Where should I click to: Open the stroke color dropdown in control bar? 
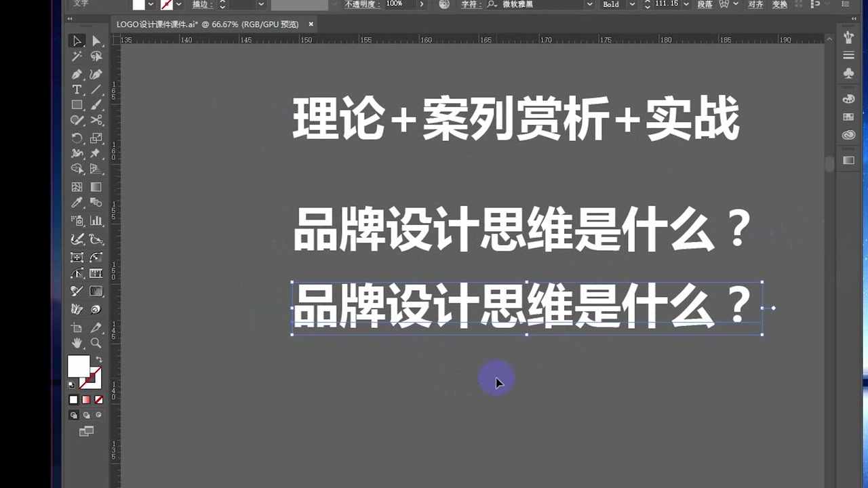point(179,4)
